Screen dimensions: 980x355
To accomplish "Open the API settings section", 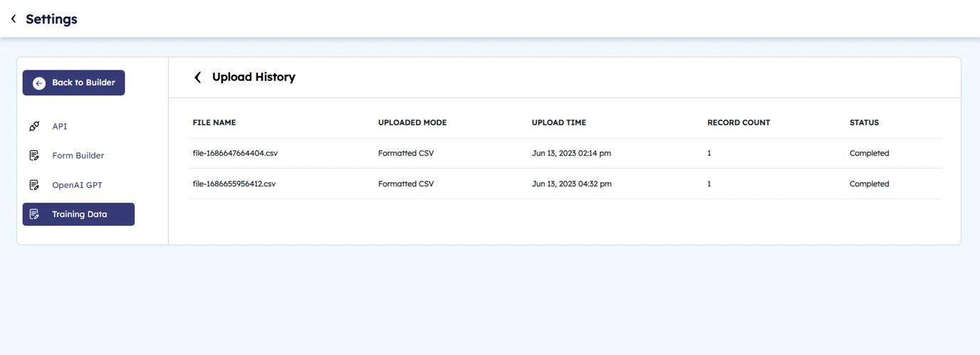I will click(59, 127).
